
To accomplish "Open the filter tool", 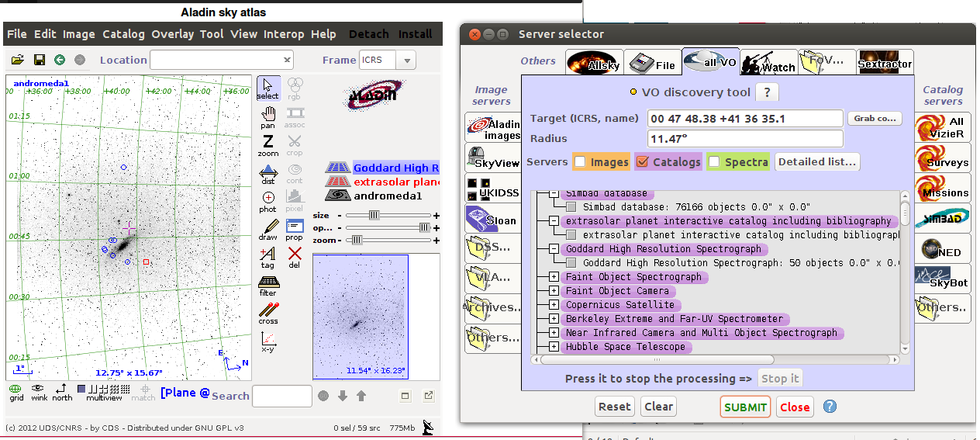I will (268, 286).
